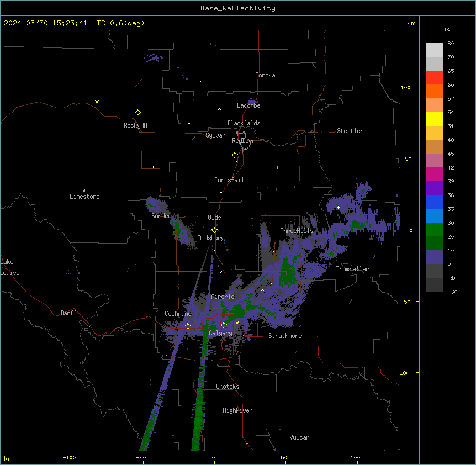Click the Didsbury town label

point(211,238)
